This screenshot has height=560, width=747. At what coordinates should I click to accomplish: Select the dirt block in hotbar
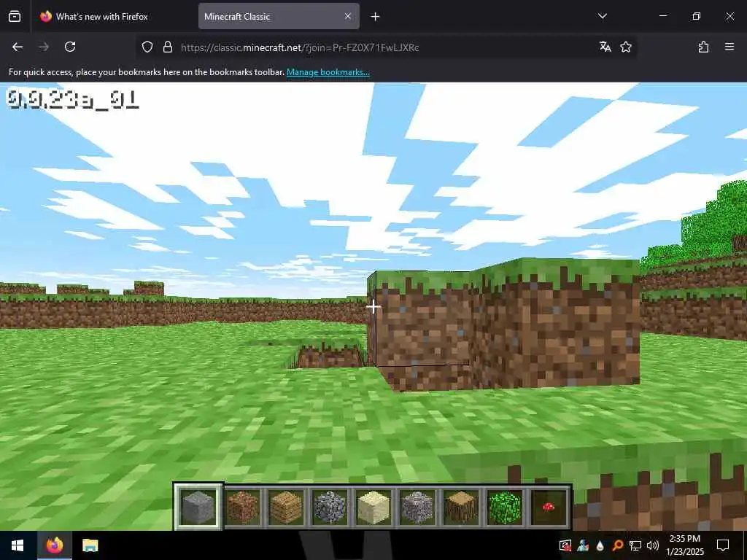click(242, 507)
